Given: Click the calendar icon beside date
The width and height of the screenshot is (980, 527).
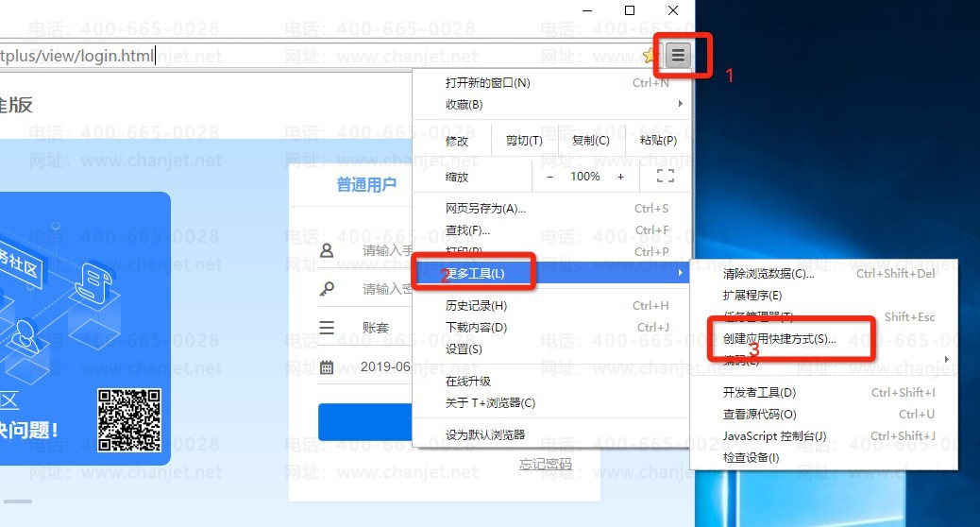Looking at the screenshot, I should point(327,367).
